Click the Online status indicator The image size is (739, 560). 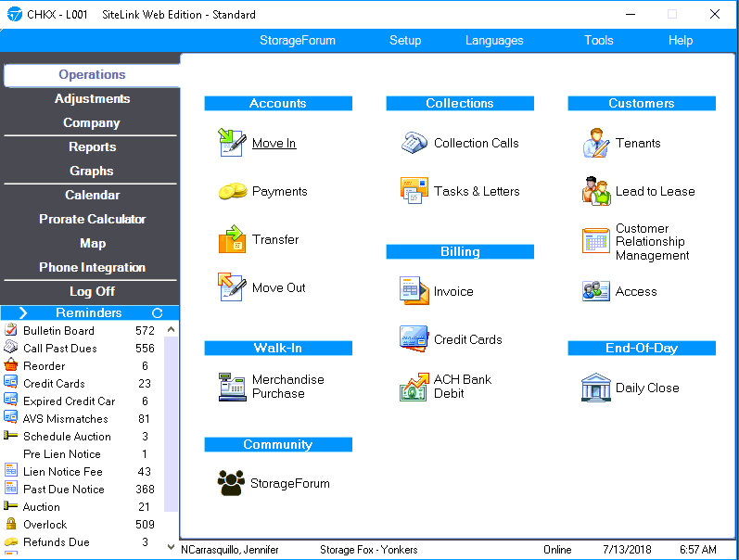[x=557, y=550]
